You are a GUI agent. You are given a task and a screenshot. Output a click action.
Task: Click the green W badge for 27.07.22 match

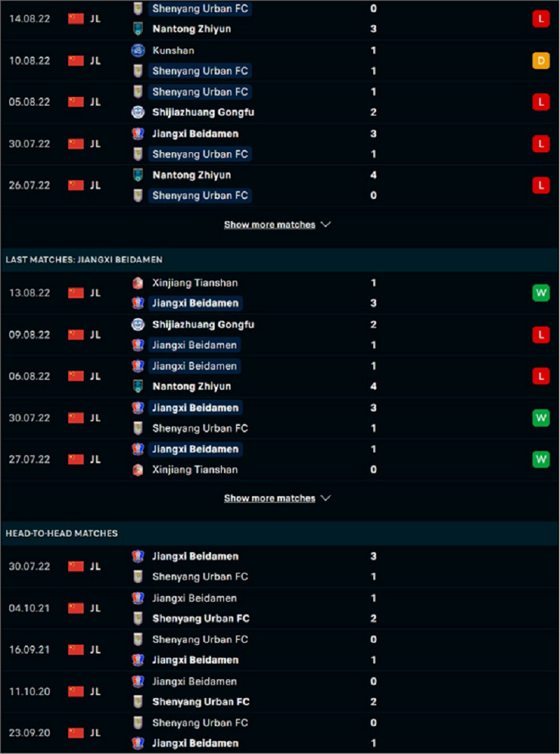(x=541, y=460)
